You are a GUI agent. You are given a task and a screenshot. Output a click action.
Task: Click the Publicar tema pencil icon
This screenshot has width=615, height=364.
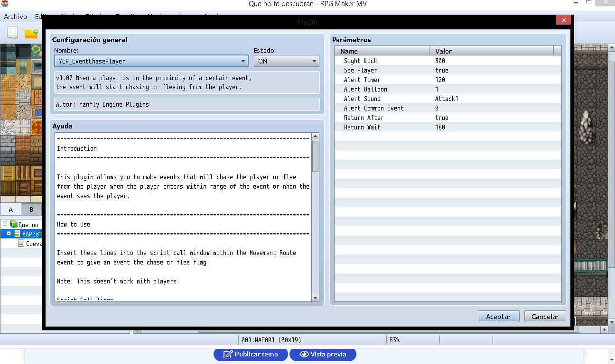(x=228, y=354)
